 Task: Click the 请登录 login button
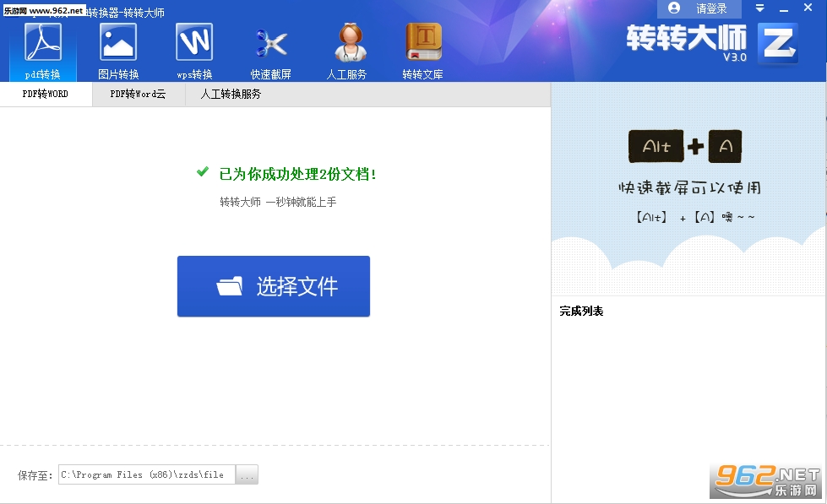coord(699,8)
